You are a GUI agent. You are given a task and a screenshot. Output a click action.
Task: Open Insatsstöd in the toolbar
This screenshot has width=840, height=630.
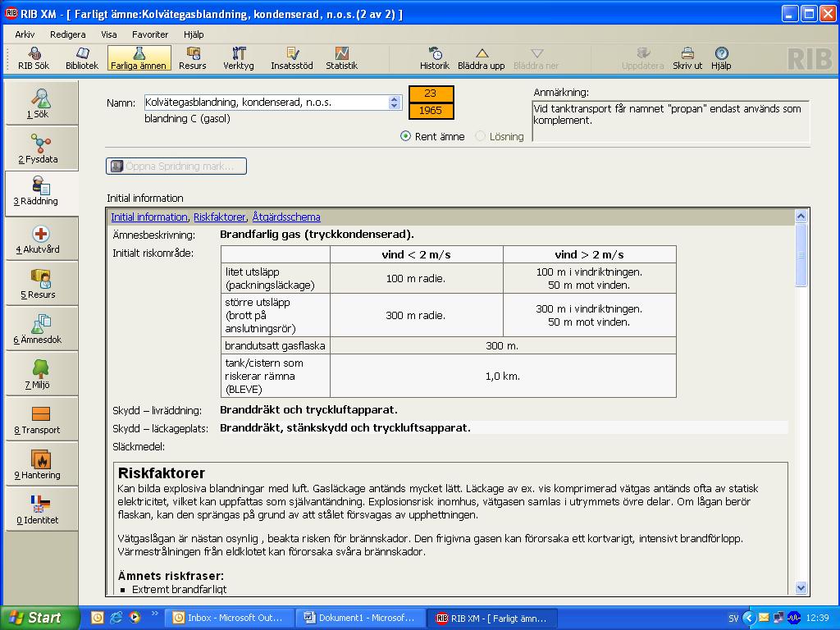[291, 58]
